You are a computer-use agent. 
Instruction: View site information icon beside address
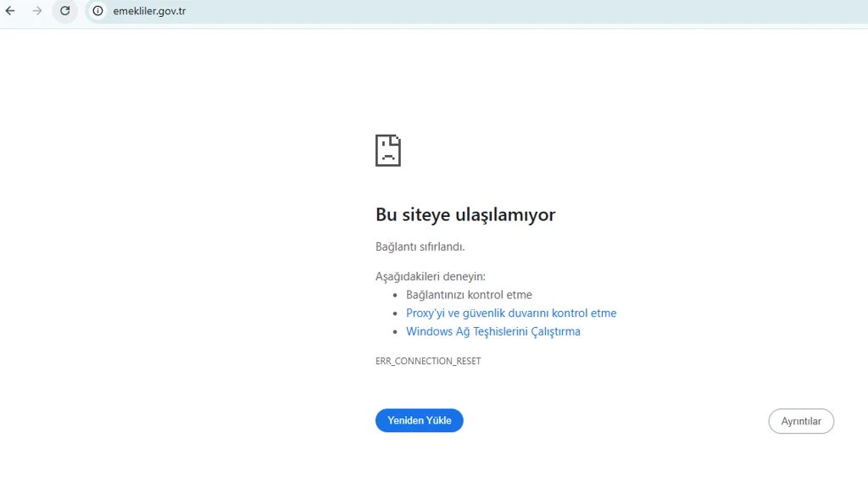pos(97,11)
